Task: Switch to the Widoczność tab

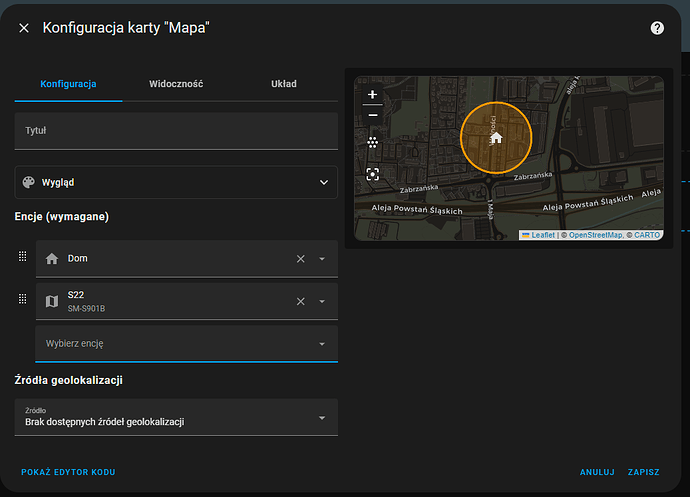Action: (176, 84)
